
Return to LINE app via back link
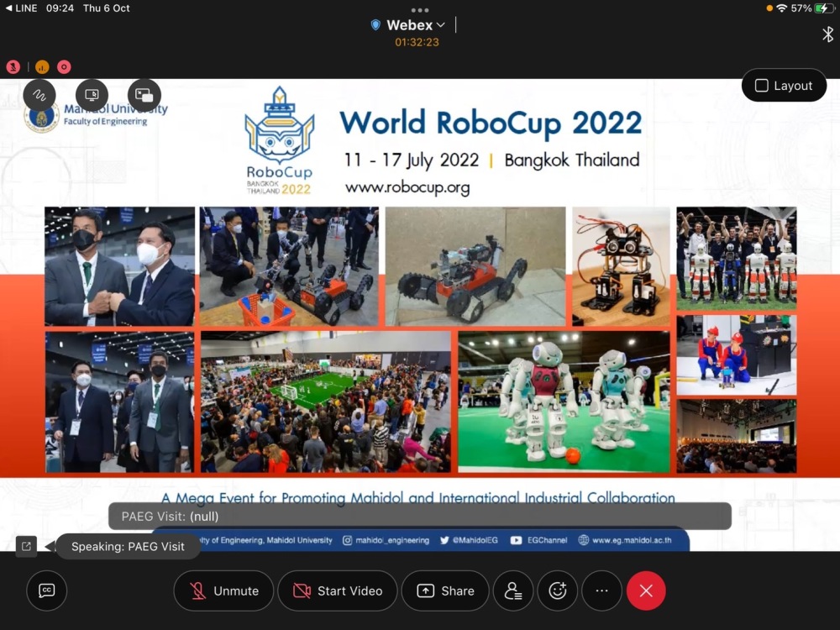pyautogui.click(x=20, y=8)
